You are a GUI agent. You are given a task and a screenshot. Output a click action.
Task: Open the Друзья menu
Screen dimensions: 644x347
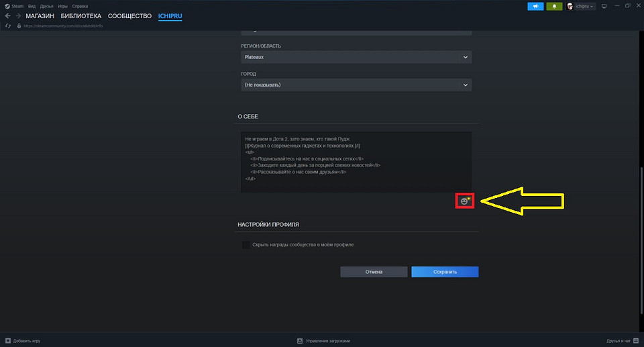(46, 5)
